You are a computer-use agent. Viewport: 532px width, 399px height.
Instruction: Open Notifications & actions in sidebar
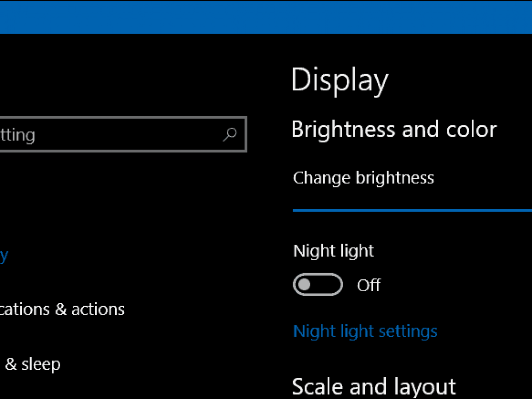tap(62, 309)
